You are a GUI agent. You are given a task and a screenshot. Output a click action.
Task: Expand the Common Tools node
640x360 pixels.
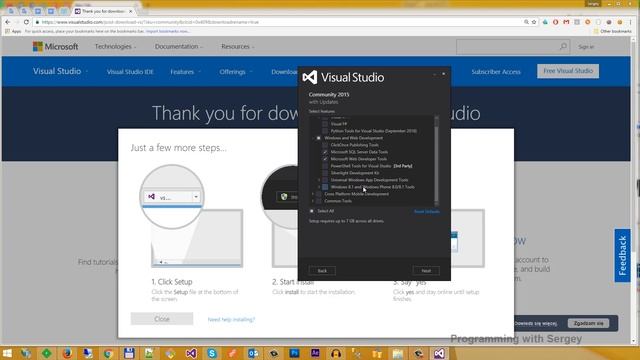(313, 201)
